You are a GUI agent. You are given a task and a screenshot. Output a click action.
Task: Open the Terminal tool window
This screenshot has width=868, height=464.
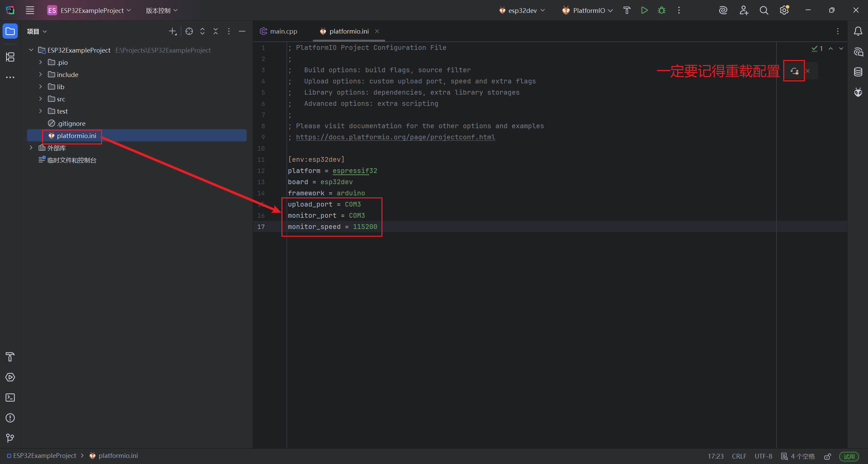pos(10,398)
